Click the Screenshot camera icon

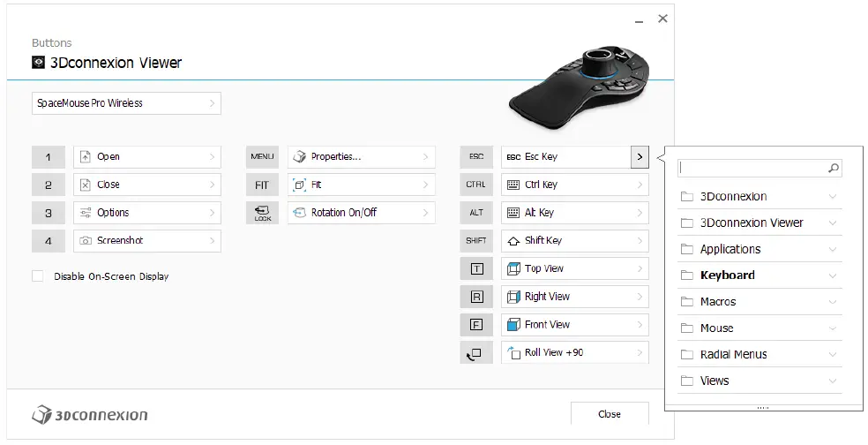coord(86,241)
